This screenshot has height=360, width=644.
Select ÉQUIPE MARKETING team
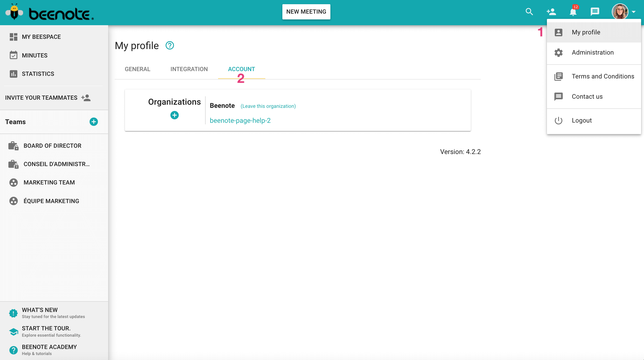click(x=51, y=201)
